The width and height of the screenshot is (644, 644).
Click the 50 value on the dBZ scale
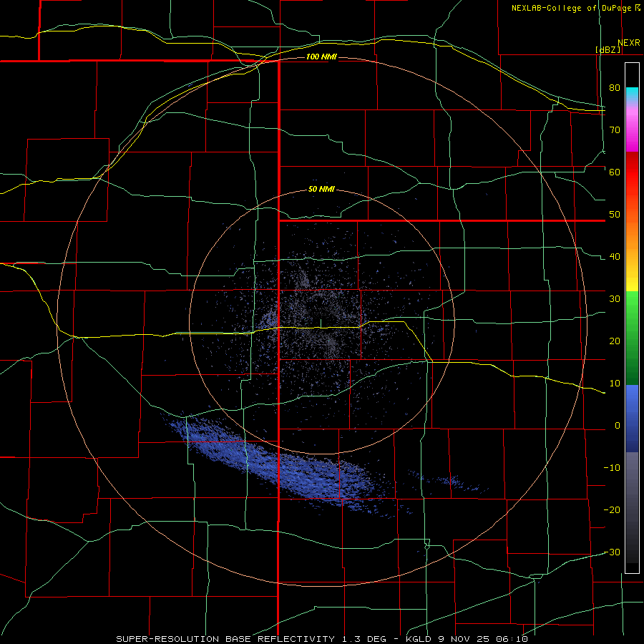click(x=615, y=215)
